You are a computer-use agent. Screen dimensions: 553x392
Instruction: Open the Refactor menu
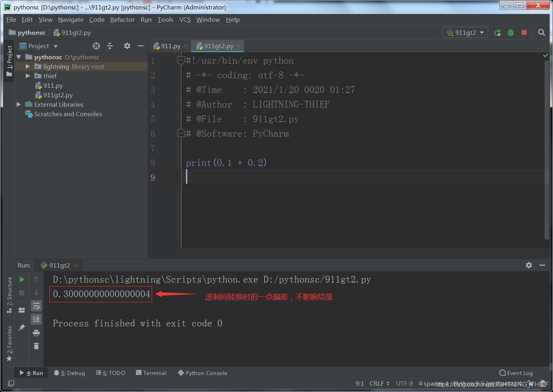(122, 20)
